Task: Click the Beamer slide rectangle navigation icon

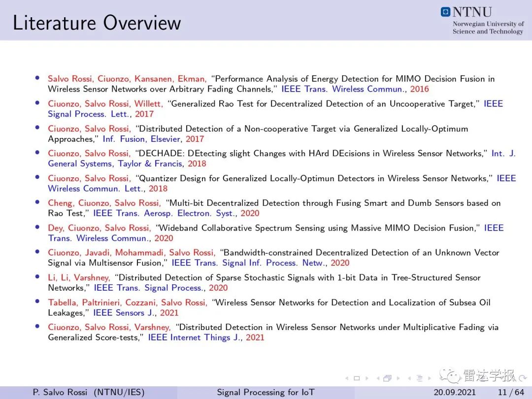Action: point(357,378)
